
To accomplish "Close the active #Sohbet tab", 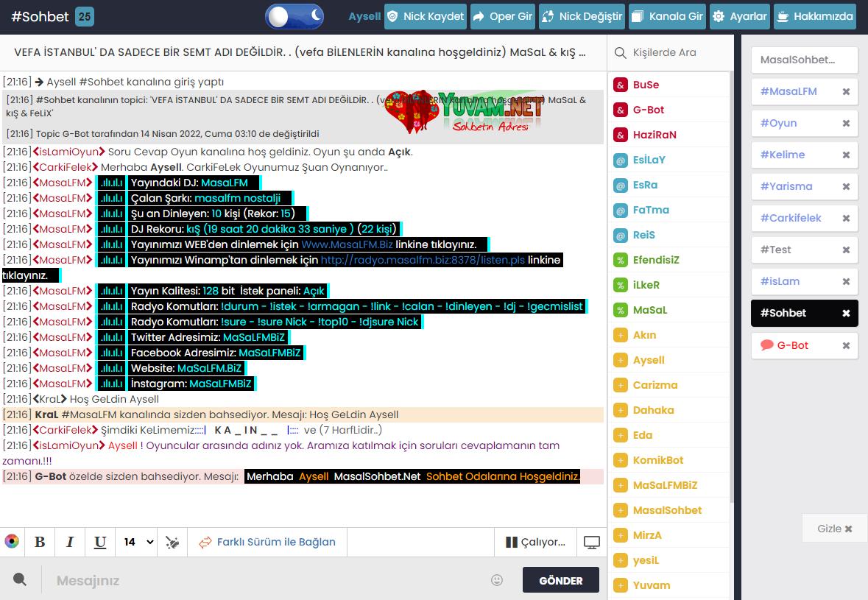I will 846,314.
